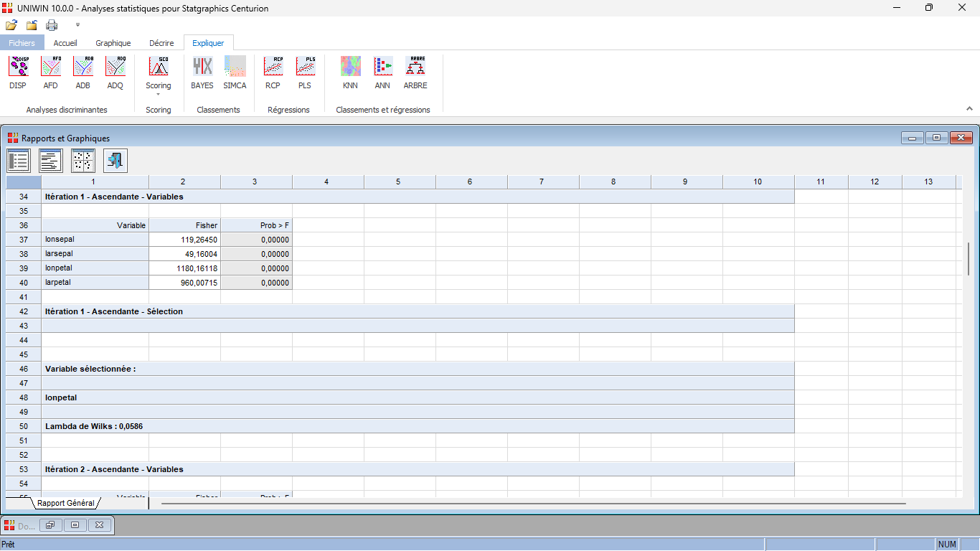Select the lonsepal variable cell
Viewport: 980px width, 551px height.
click(x=95, y=240)
